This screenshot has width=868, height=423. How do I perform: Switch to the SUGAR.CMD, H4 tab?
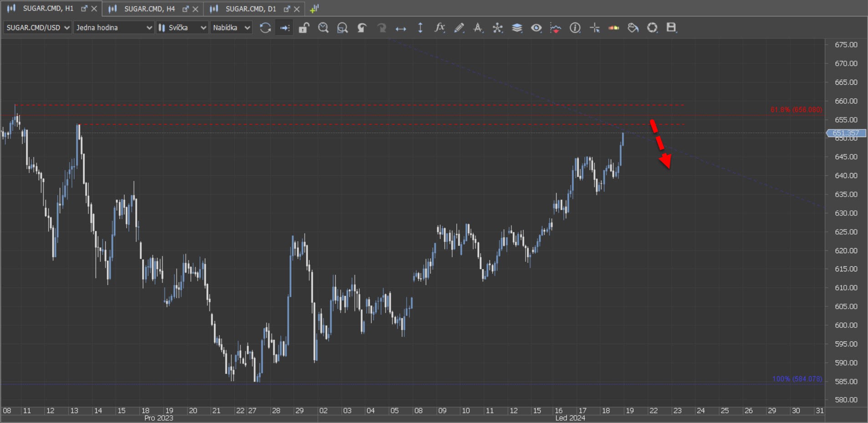coord(149,9)
